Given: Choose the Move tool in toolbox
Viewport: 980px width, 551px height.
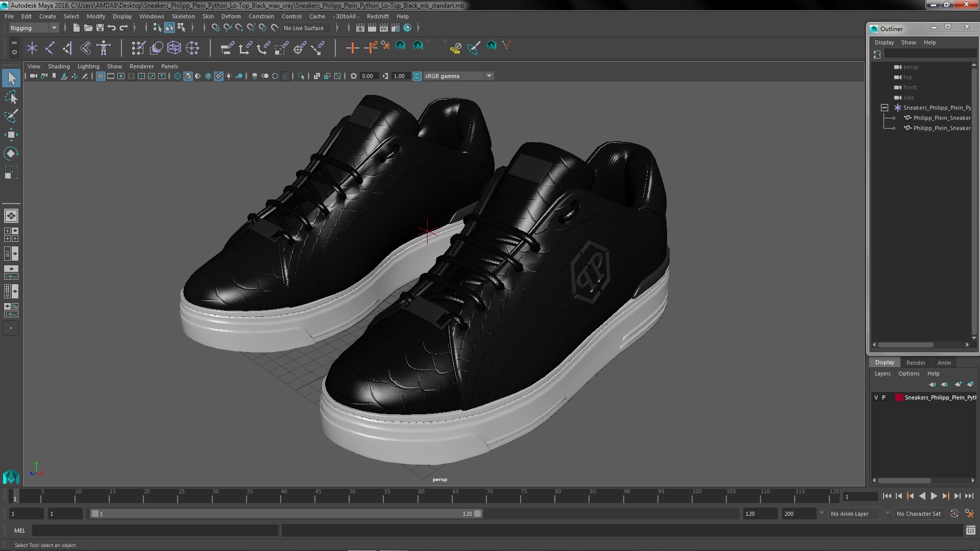Looking at the screenshot, I should [11, 135].
